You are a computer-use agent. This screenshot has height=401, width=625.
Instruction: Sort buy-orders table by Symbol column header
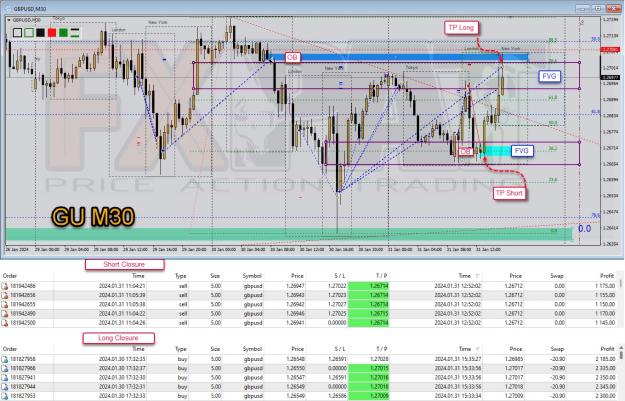coord(252,349)
